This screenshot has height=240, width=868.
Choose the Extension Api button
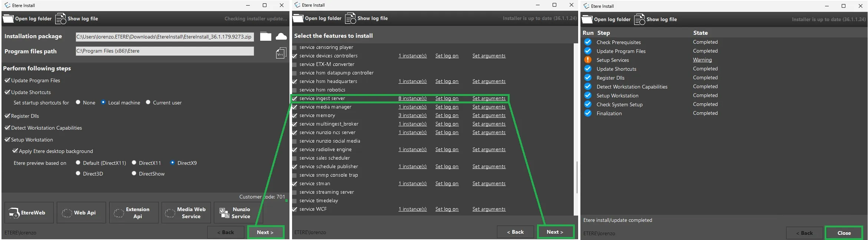[134, 213]
